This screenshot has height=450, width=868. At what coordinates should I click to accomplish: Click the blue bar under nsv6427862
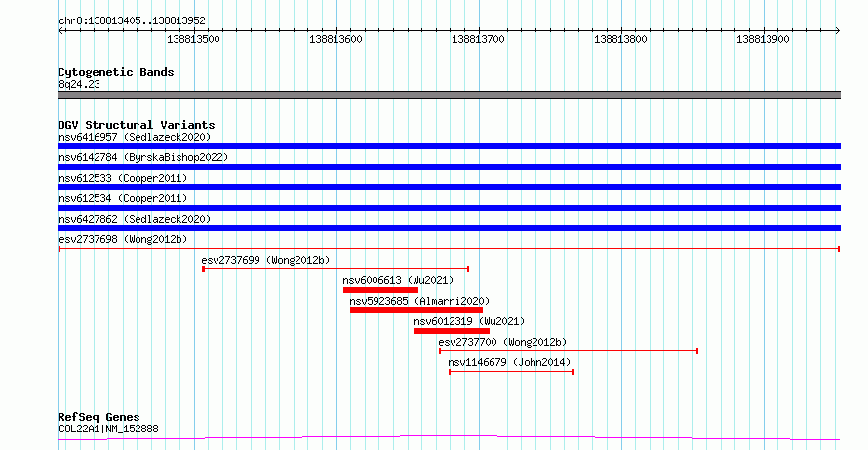pyautogui.click(x=449, y=228)
